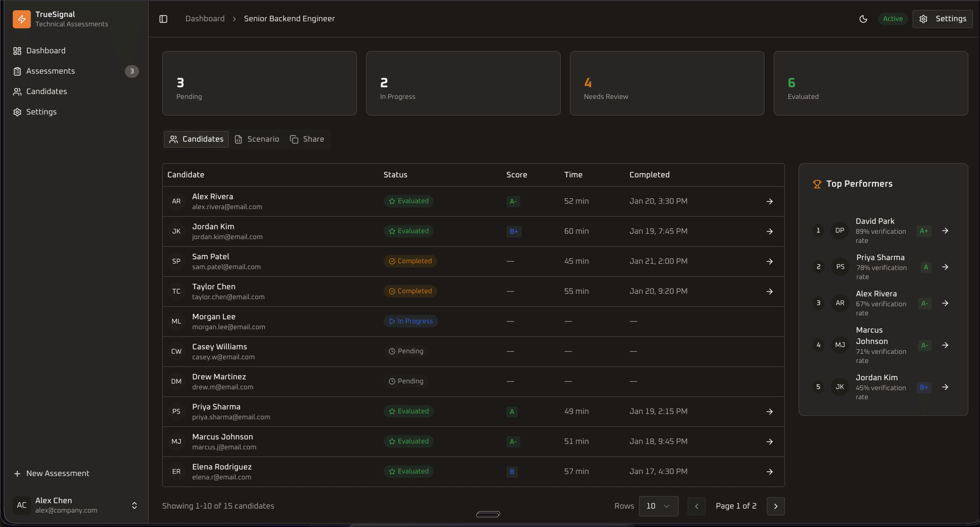Open Alex Rivera's row arrow
The height and width of the screenshot is (527, 980).
pos(769,201)
